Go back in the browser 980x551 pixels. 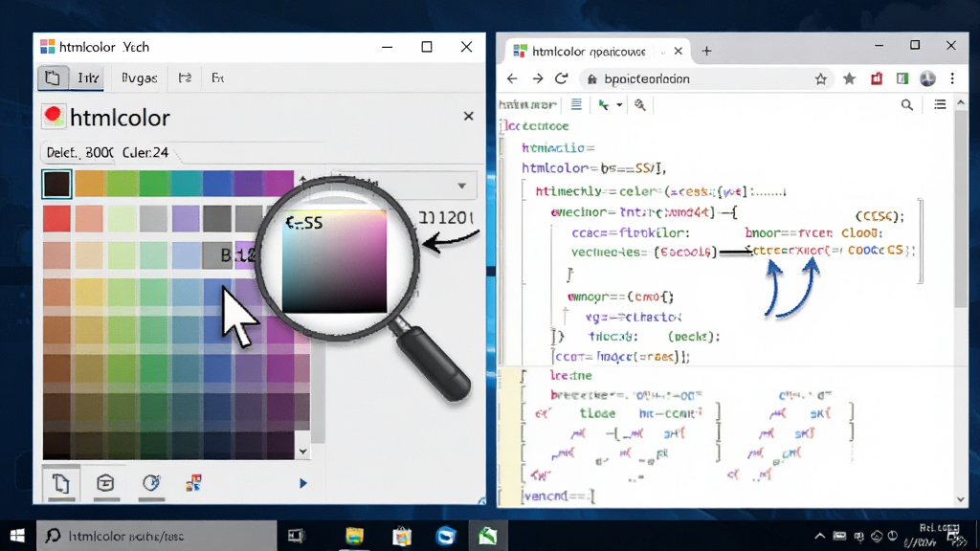(x=512, y=78)
